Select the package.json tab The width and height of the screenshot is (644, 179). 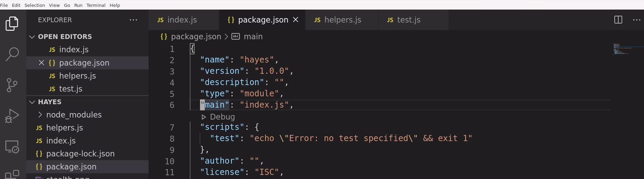263,20
